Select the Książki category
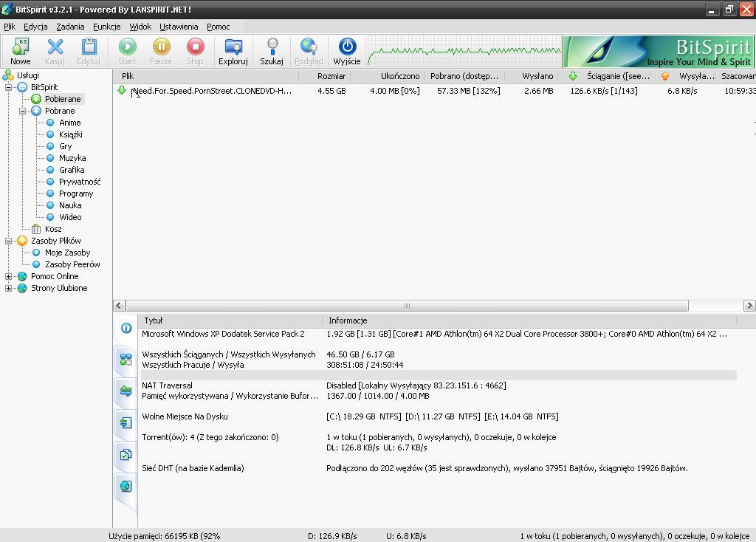756x542 pixels. coord(71,134)
